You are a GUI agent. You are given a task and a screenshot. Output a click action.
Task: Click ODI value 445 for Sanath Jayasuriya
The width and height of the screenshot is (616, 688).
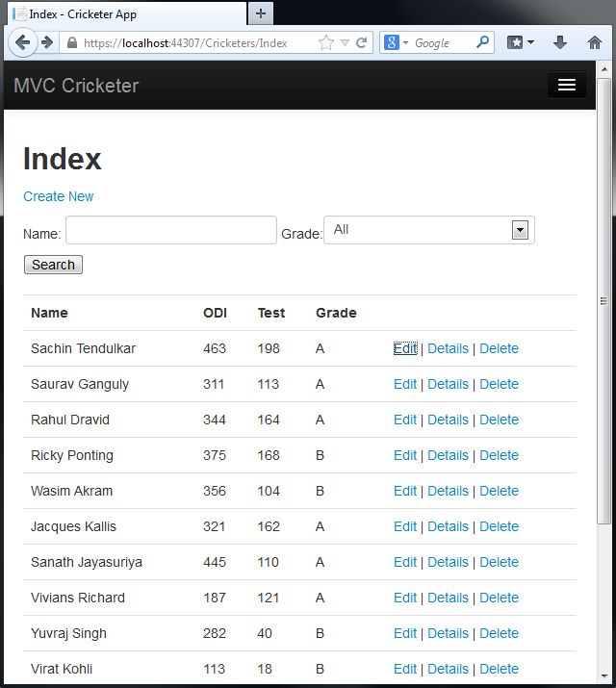point(215,562)
